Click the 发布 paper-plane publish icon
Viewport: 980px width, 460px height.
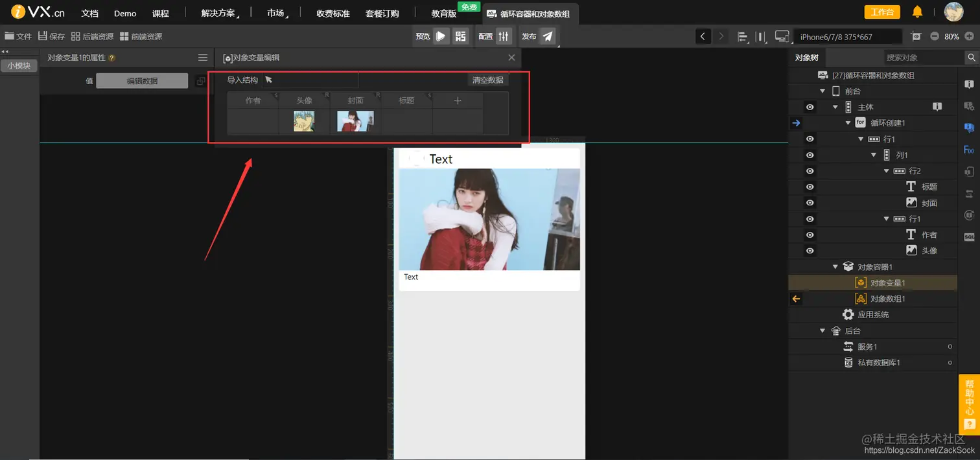point(548,36)
